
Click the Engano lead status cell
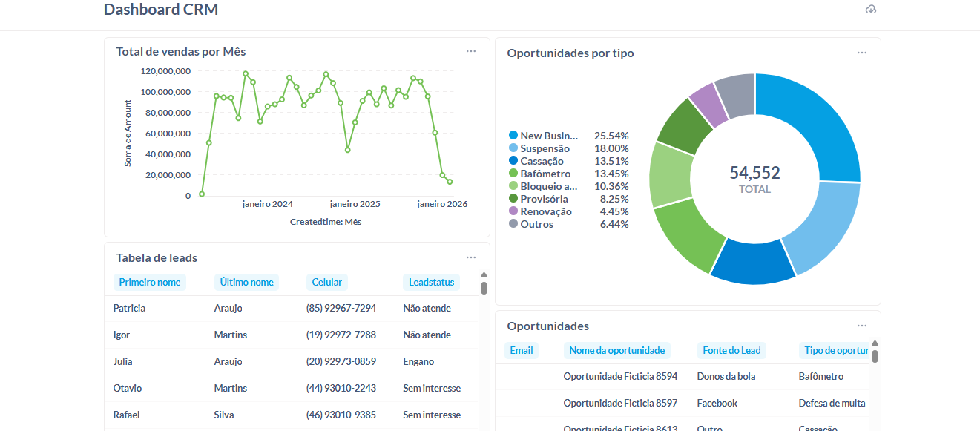click(x=419, y=361)
